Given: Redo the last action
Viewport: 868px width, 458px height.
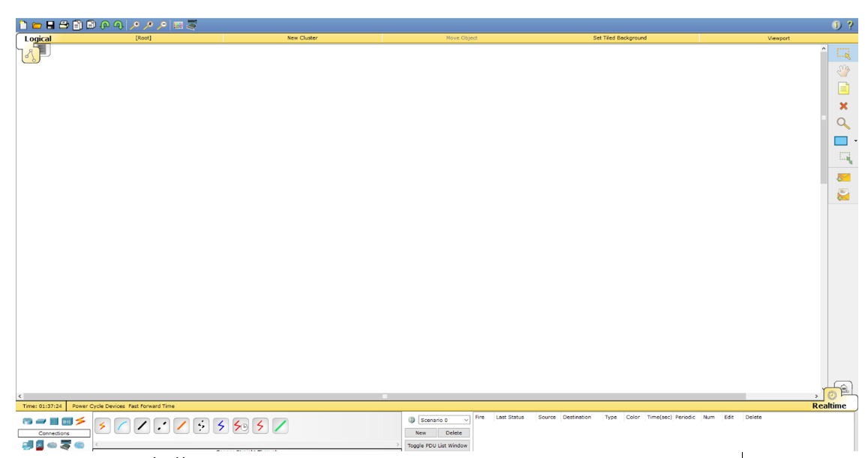Looking at the screenshot, I should (118, 25).
